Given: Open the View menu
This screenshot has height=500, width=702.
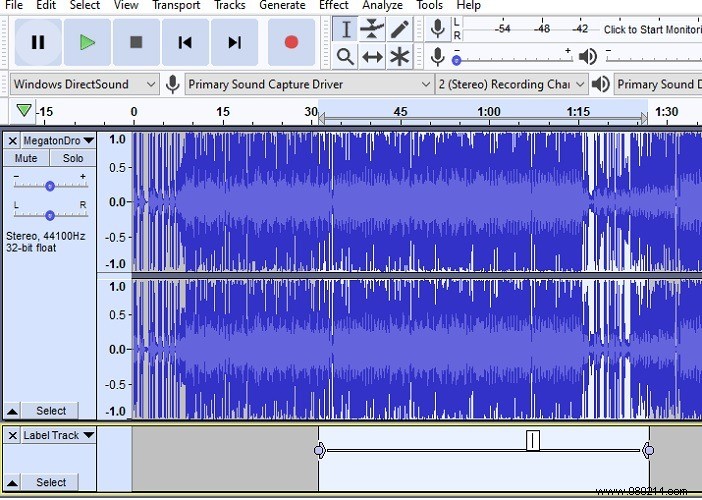Looking at the screenshot, I should (x=126, y=5).
